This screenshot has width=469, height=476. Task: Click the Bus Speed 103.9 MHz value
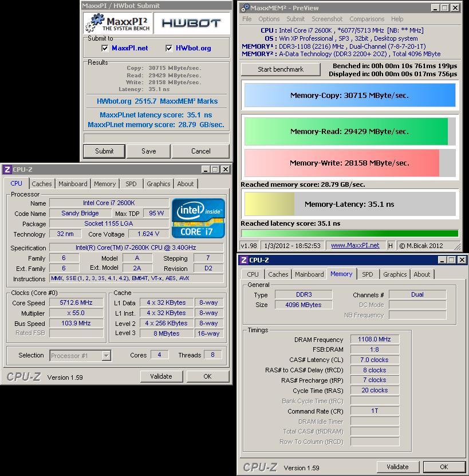(76, 323)
